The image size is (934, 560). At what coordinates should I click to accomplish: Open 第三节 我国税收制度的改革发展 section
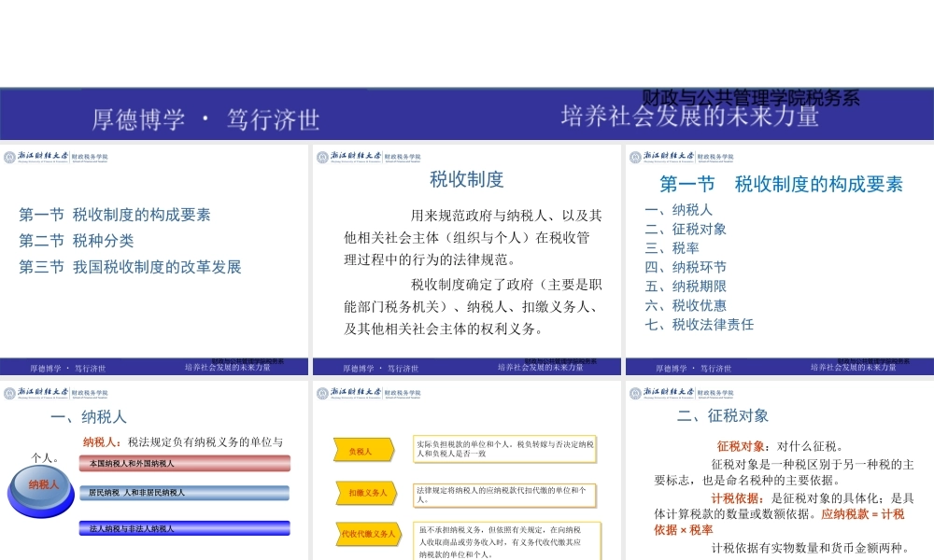130,267
